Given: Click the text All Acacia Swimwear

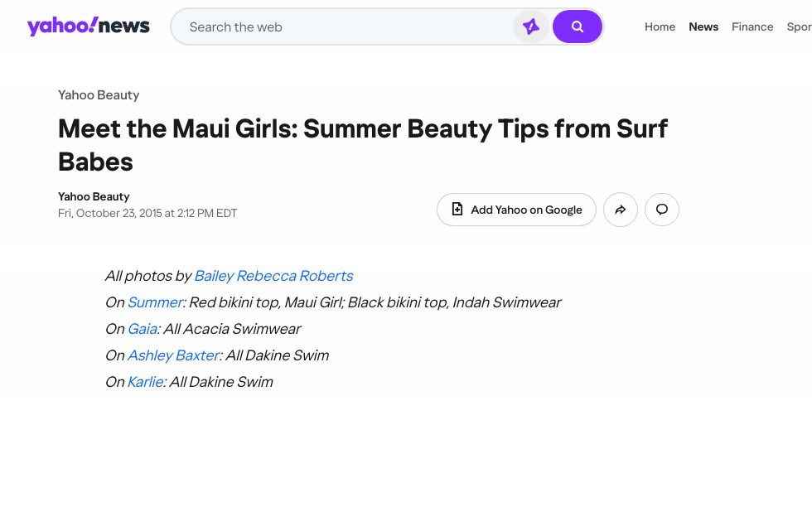Looking at the screenshot, I should (232, 329).
